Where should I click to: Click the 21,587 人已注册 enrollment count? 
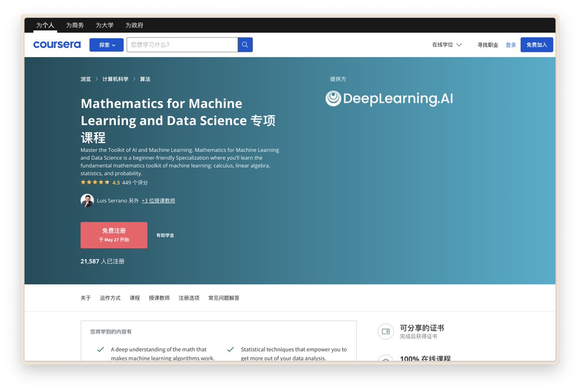[102, 261]
